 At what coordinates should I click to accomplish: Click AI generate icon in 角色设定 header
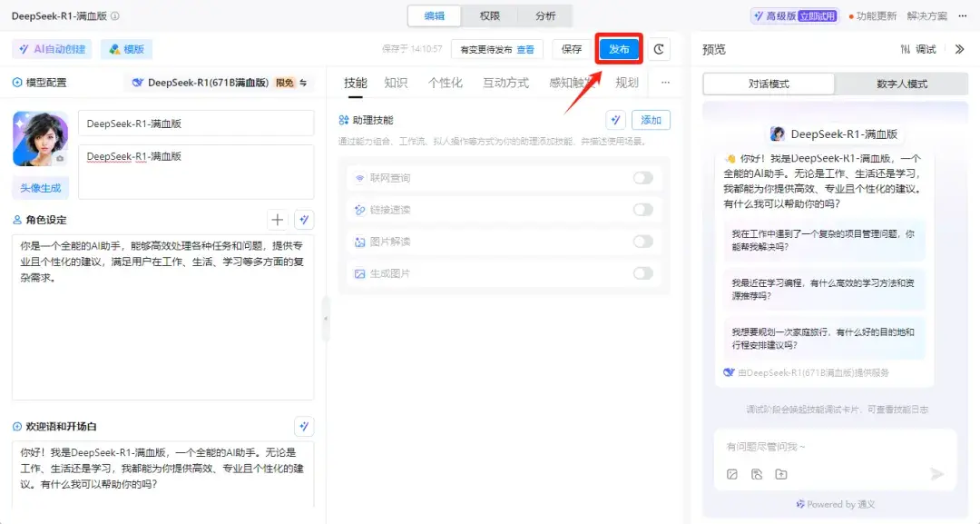click(x=304, y=220)
